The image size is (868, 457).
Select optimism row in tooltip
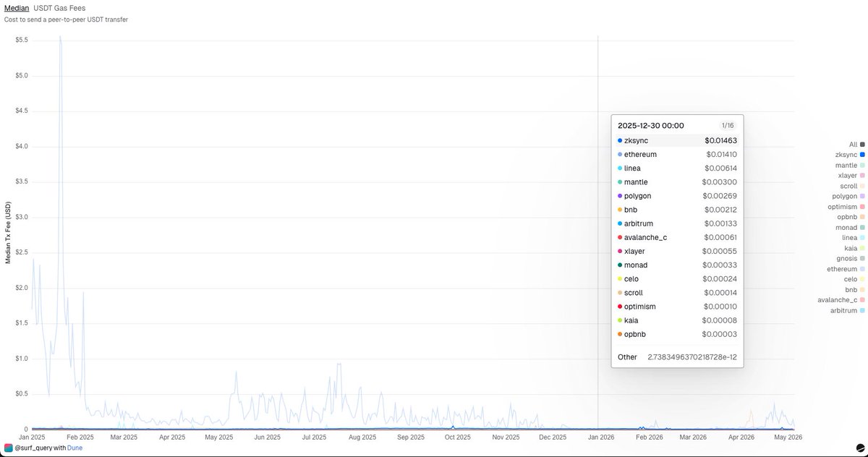click(677, 307)
